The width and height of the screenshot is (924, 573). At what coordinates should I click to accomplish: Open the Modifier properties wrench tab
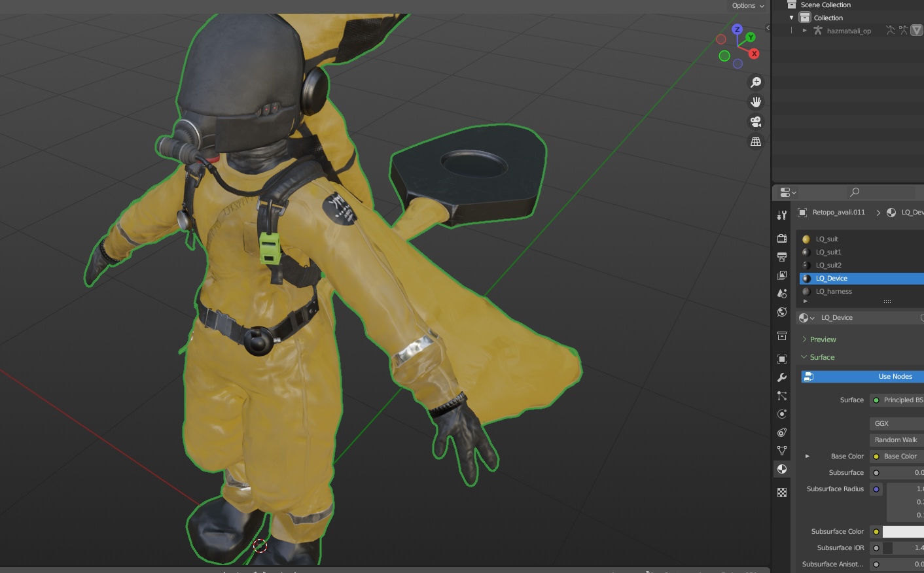pyautogui.click(x=782, y=377)
